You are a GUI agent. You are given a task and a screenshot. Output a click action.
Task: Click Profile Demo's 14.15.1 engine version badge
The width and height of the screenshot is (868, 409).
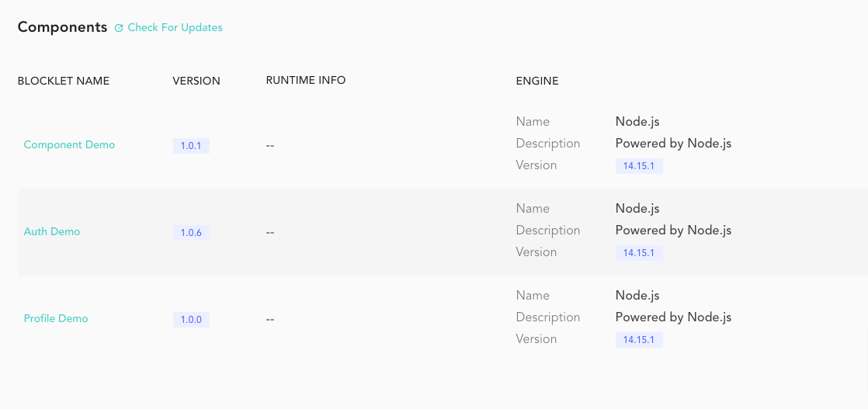point(639,340)
